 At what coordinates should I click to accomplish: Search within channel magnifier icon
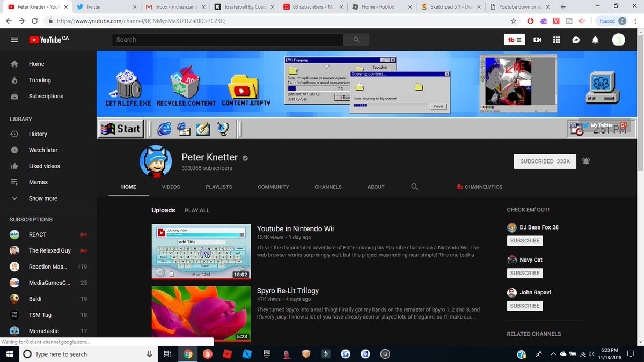[414, 187]
